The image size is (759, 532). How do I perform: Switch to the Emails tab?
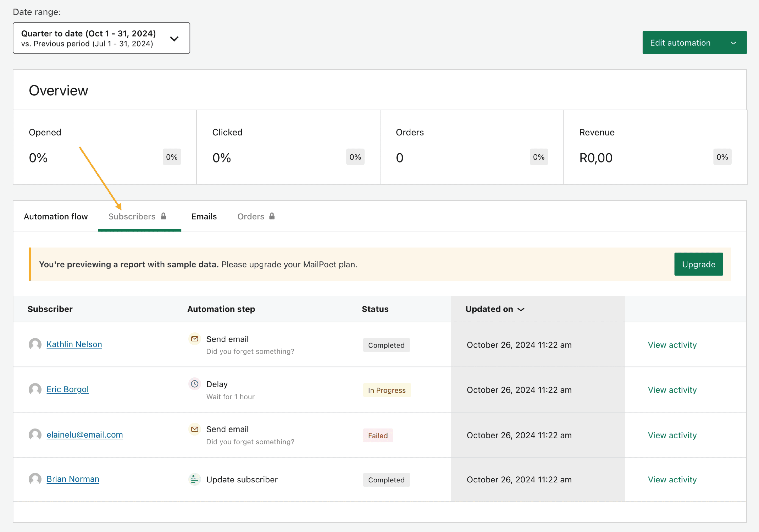[x=204, y=217]
